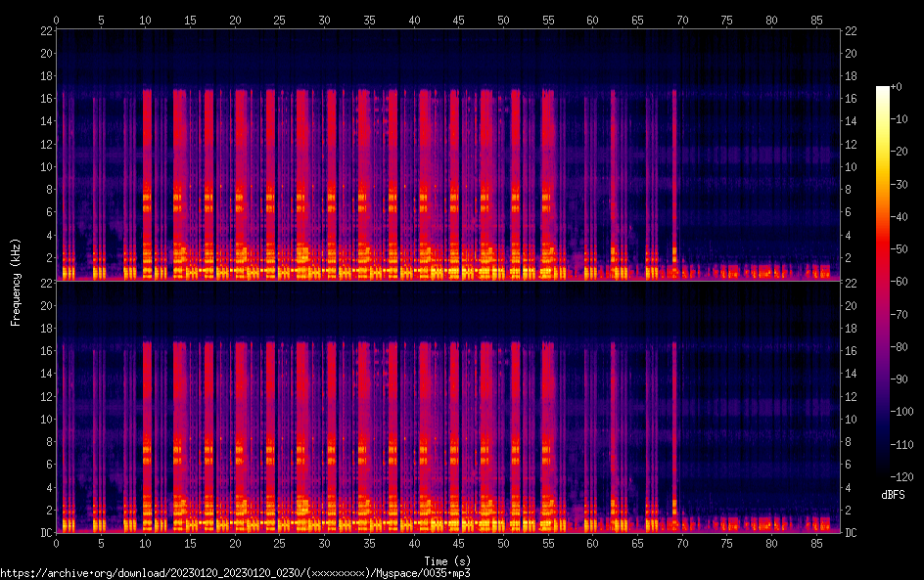Click the "Time (s)" axis label
The width and height of the screenshot is (924, 580).
pyautogui.click(x=447, y=560)
